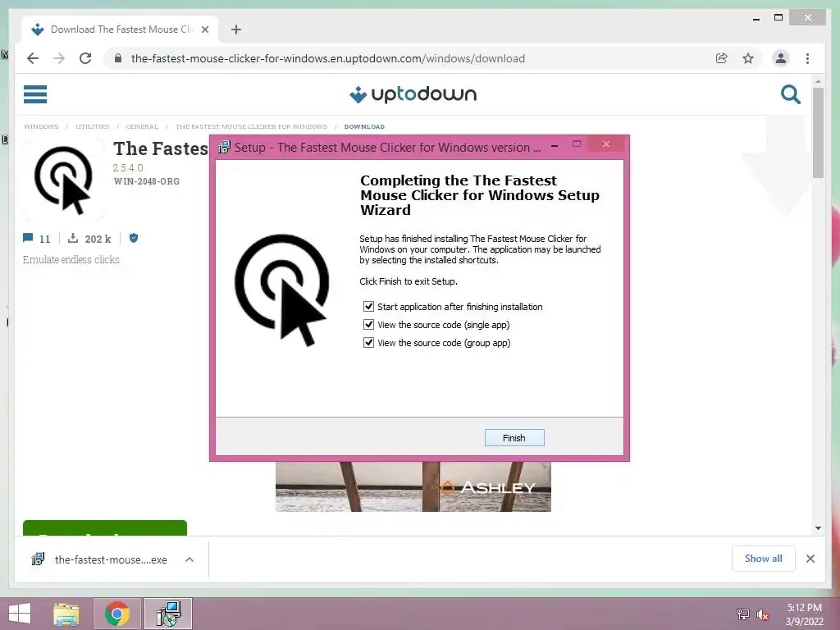The image size is (840, 630).
Task: Click the muted volume tray icon
Action: click(762, 614)
